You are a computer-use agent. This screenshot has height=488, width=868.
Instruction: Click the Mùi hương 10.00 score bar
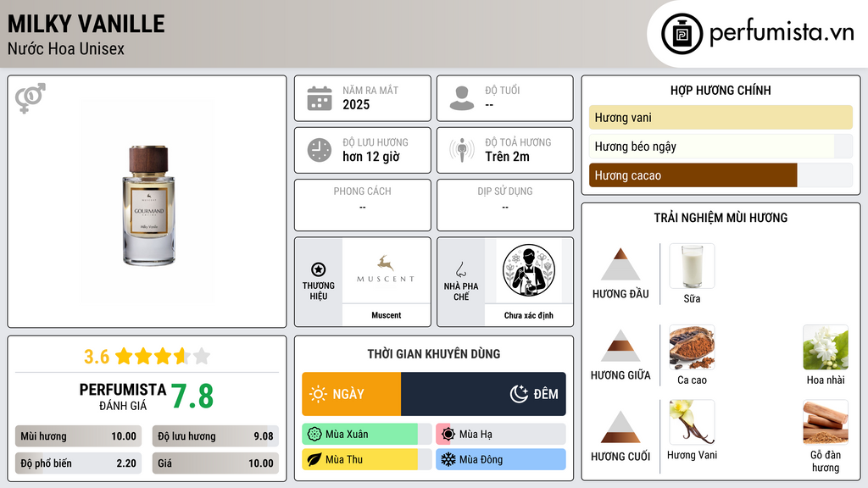pos(79,436)
